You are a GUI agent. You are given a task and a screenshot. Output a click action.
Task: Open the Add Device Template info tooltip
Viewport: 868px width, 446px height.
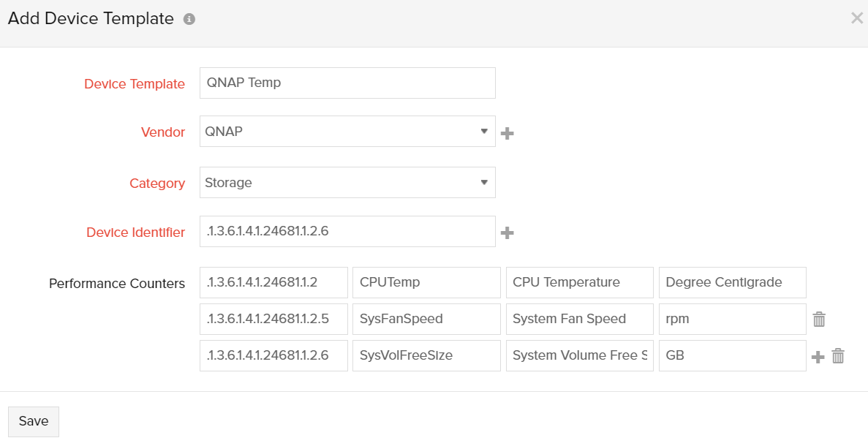189,18
